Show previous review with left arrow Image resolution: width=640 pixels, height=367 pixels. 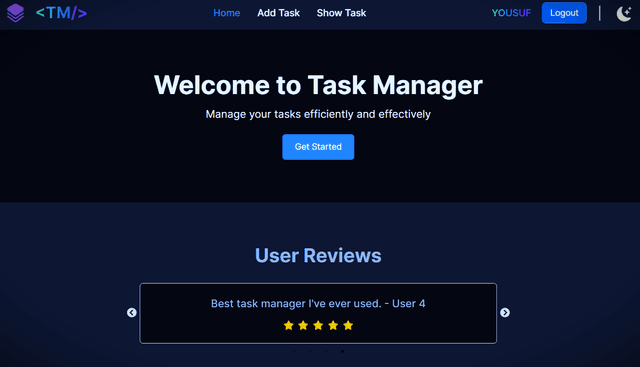click(131, 312)
